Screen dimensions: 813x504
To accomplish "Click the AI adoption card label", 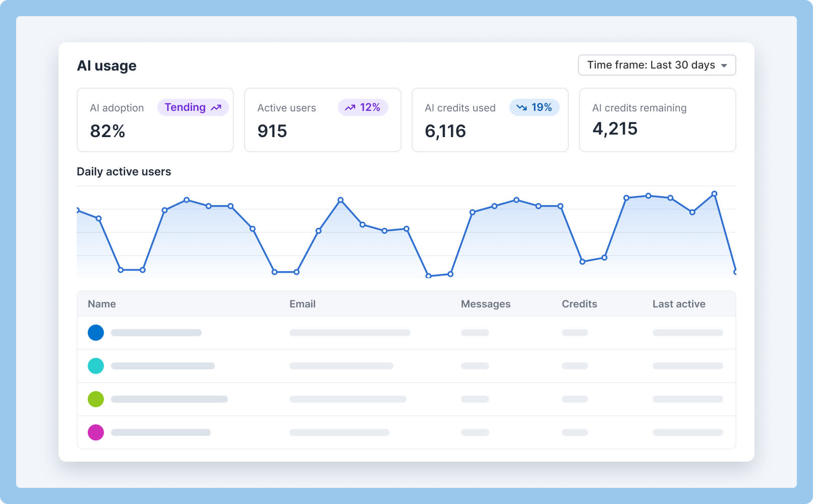I will [117, 108].
